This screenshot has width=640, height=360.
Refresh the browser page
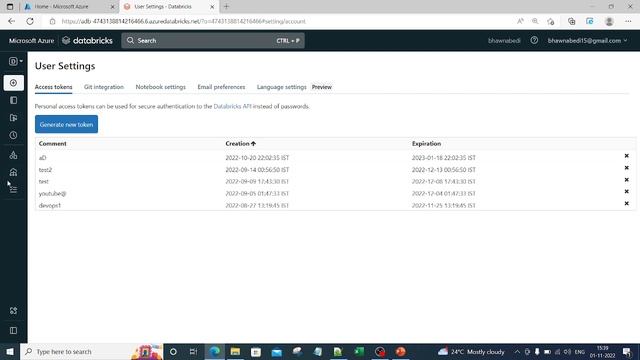coord(30,21)
